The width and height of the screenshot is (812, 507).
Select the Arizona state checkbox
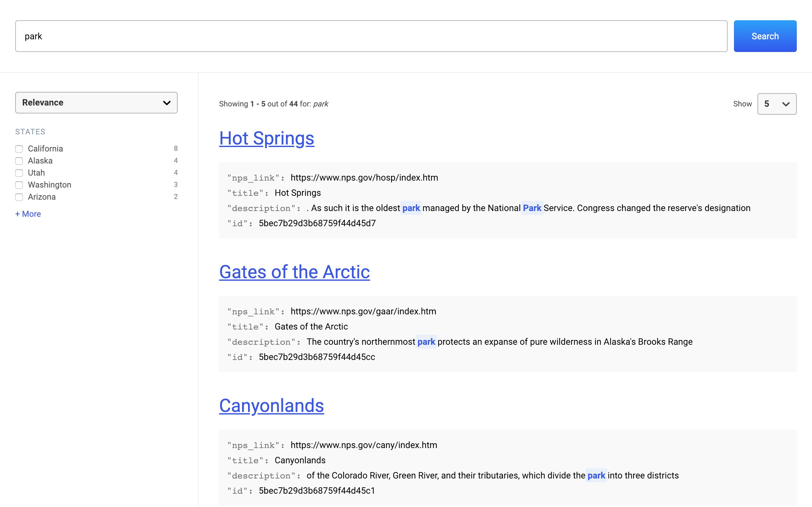19,197
